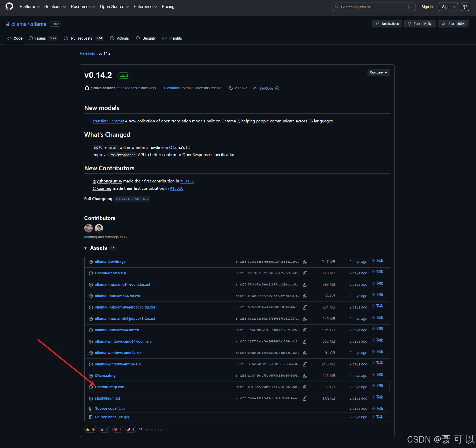Copy sha256 hash for sha256sum.txt
Screen dimensions: 476x448
click(x=305, y=399)
